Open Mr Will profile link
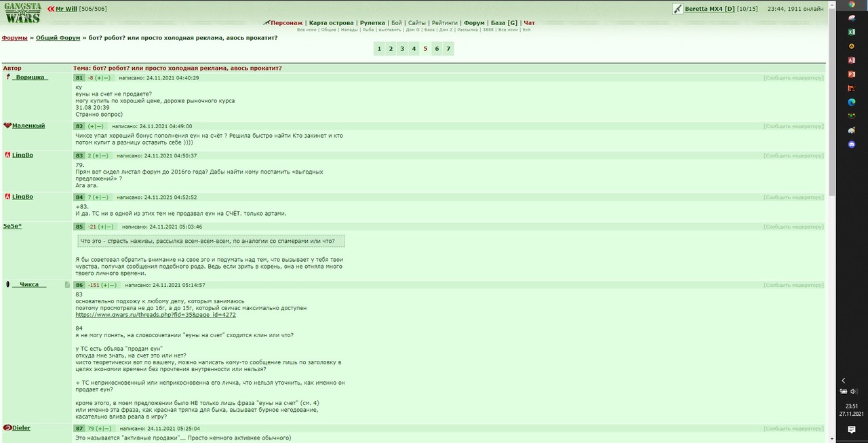 pos(66,9)
